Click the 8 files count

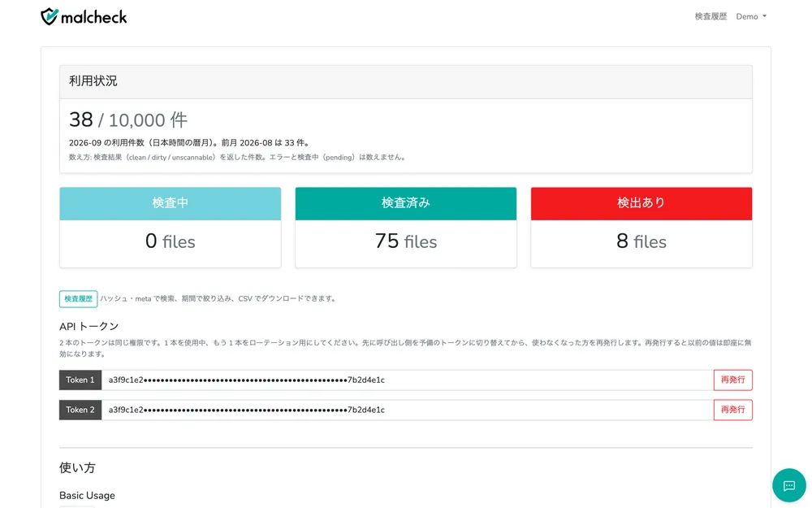coord(641,241)
